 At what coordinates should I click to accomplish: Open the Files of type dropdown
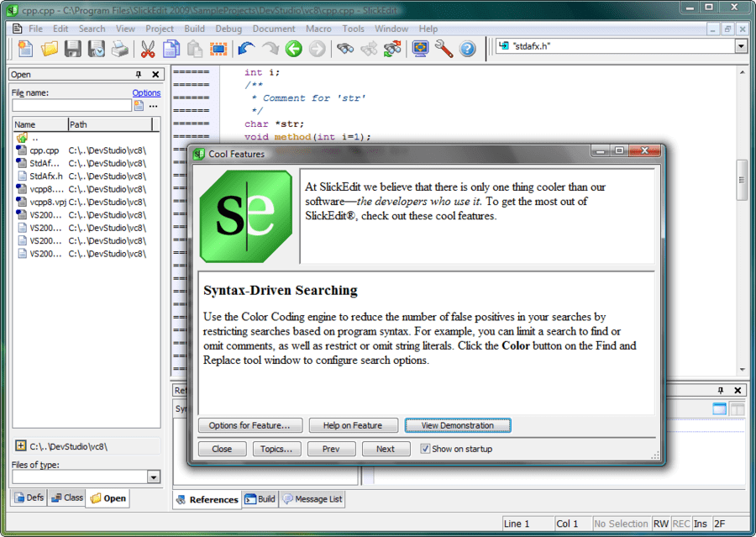pyautogui.click(x=154, y=477)
